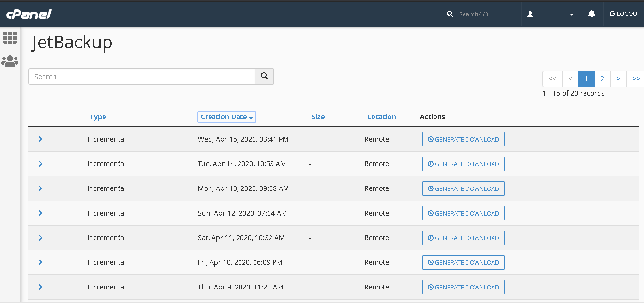The width and height of the screenshot is (644, 303).
Task: Sort by Creation Date column
Action: point(226,117)
